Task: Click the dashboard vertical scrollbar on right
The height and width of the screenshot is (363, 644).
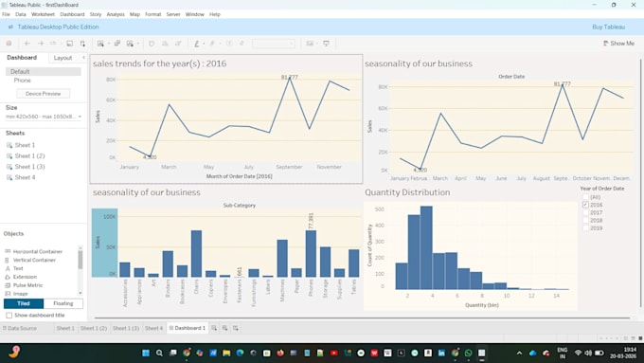Action: tap(640, 183)
